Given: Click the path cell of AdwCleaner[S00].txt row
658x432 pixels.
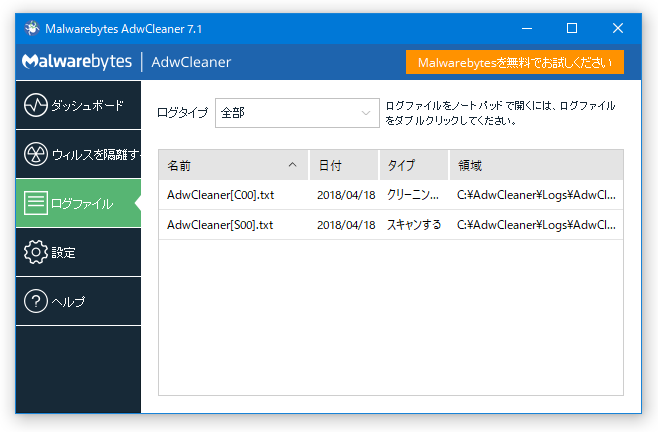Looking at the screenshot, I should point(536,225).
